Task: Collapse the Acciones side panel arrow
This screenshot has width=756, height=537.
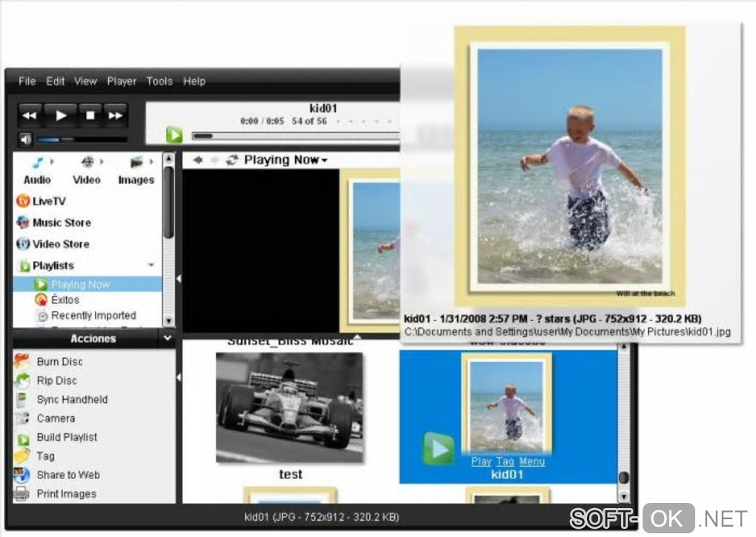Action: 179,378
